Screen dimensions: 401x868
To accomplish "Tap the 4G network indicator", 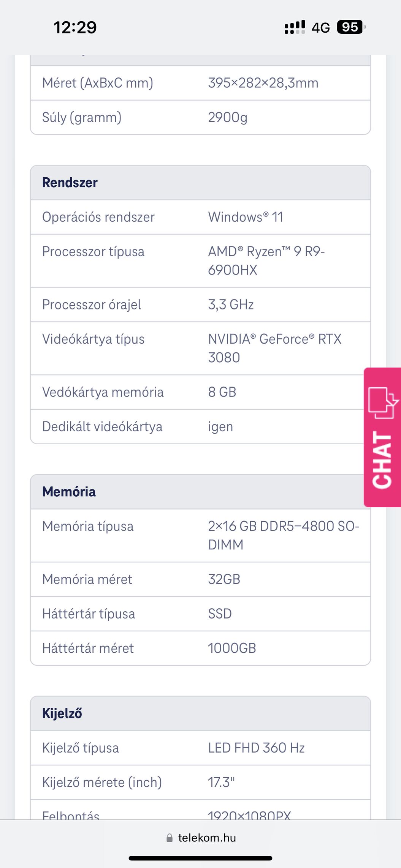I will tap(320, 28).
